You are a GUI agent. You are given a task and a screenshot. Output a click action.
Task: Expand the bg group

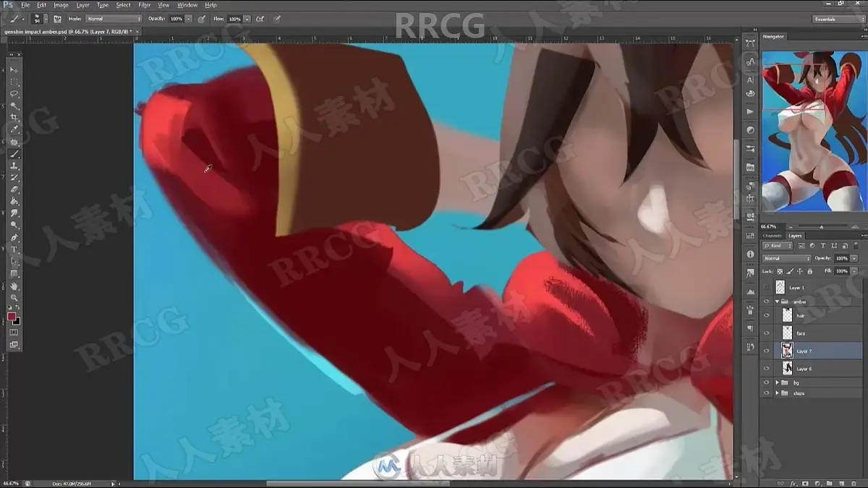pos(777,382)
